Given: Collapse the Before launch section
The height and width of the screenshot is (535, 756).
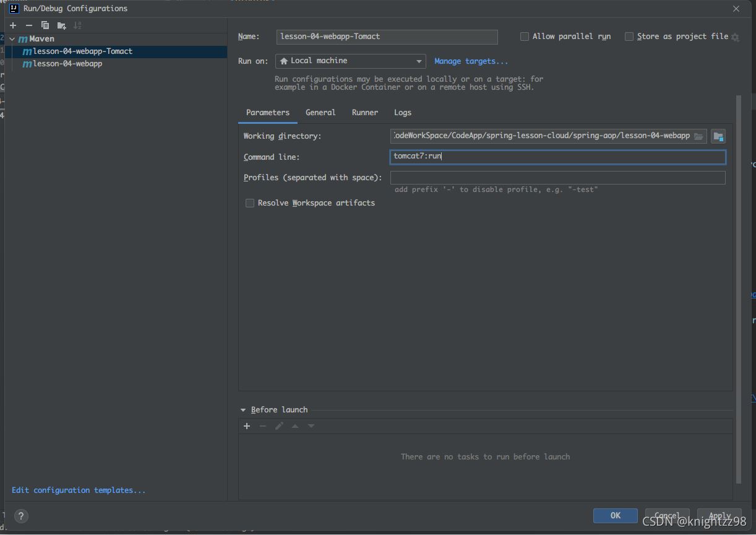Looking at the screenshot, I should click(243, 410).
